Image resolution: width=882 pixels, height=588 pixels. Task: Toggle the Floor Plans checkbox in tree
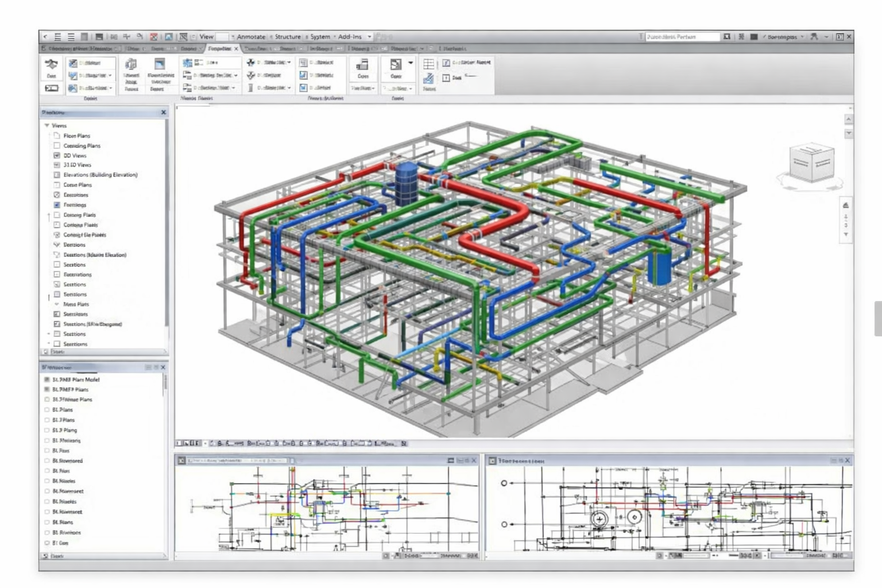tap(57, 136)
